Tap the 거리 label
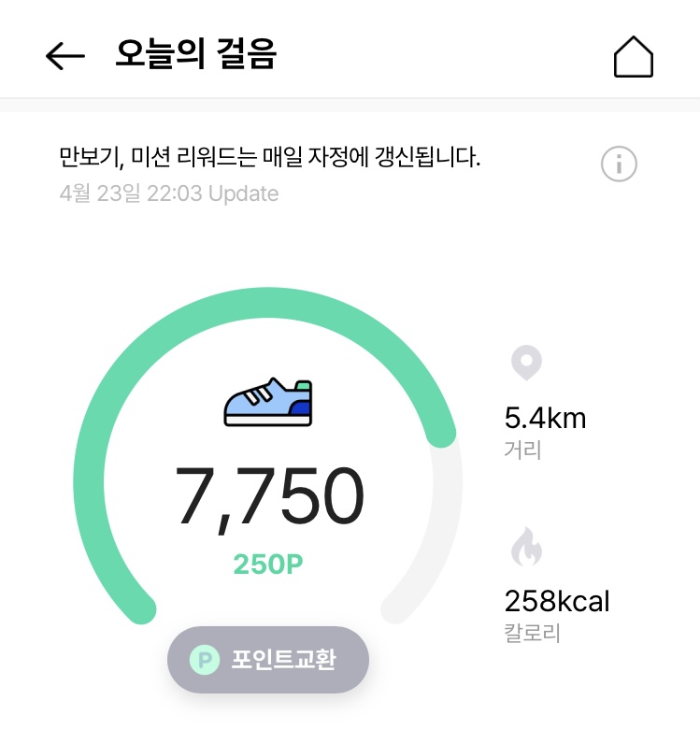 pyautogui.click(x=522, y=450)
